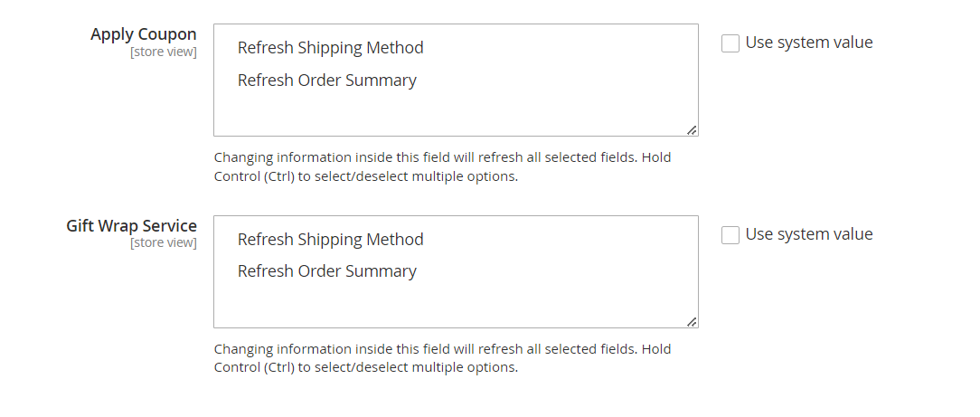Screen dimensions: 980x417
Task: Click the Gift Wrap Service list resize handle
Action: pyautogui.click(x=692, y=321)
